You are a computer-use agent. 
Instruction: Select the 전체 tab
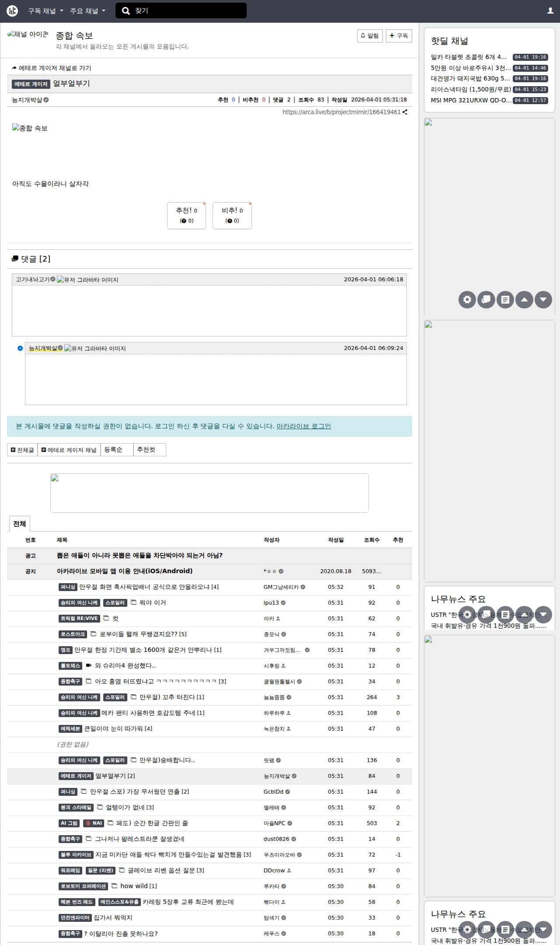[x=19, y=524]
